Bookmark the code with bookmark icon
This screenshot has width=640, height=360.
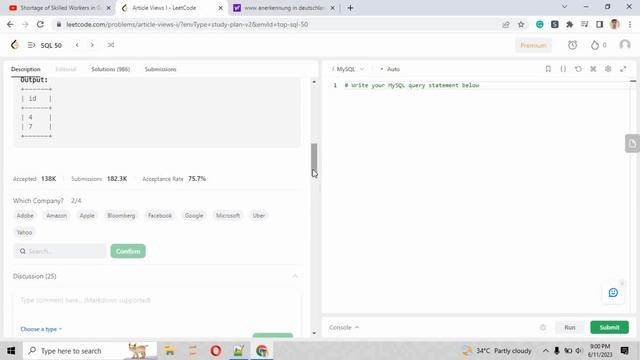tap(548, 69)
